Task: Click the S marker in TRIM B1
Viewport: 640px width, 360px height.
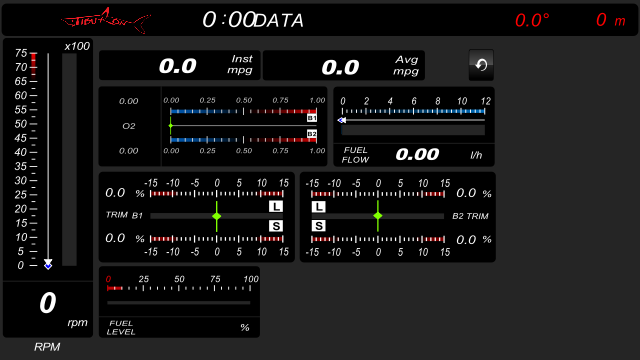Action: pos(276,226)
